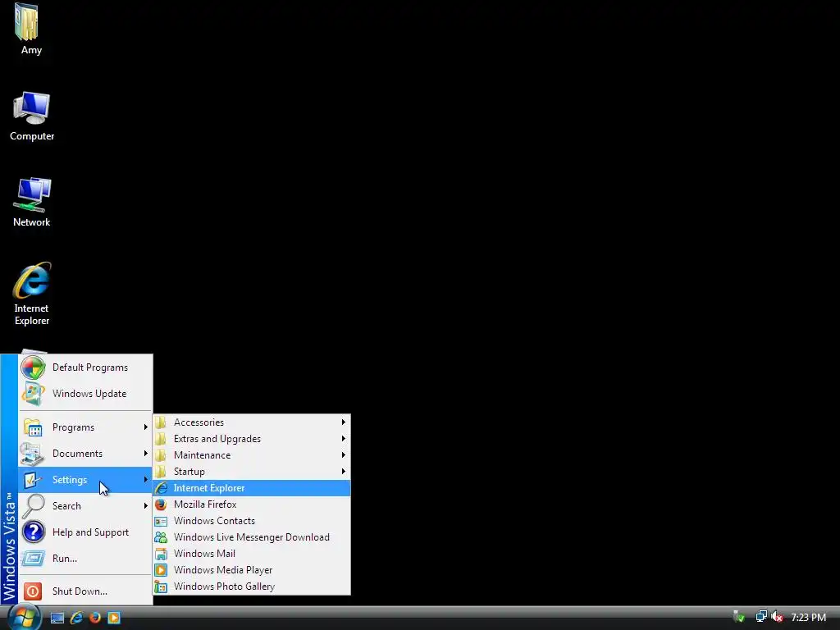Click Show Desktop in the quick launch
Viewport: 840px width, 630px height.
click(57, 618)
